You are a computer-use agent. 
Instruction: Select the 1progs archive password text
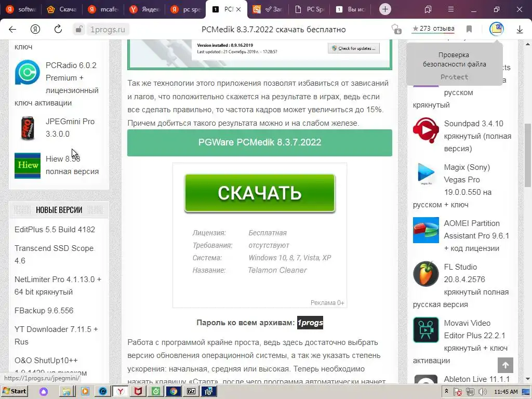click(310, 323)
